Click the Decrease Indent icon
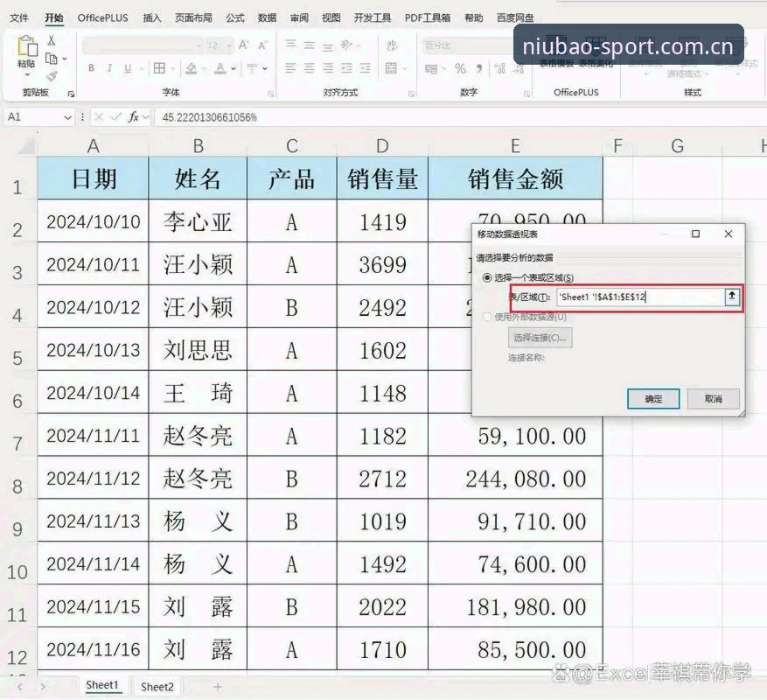The width and height of the screenshot is (767, 700). coord(346,68)
